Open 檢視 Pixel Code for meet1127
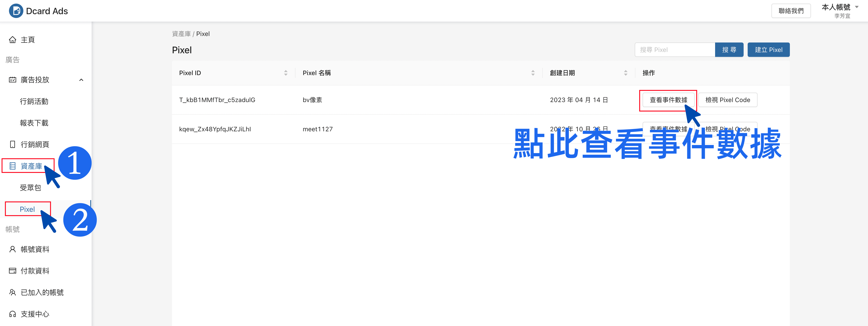The image size is (868, 326). [728, 129]
